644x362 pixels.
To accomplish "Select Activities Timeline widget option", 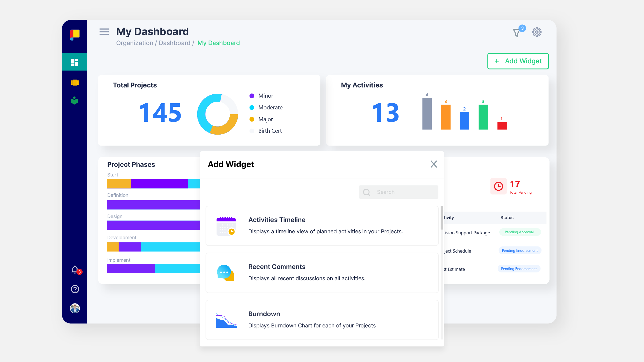I will click(x=321, y=226).
